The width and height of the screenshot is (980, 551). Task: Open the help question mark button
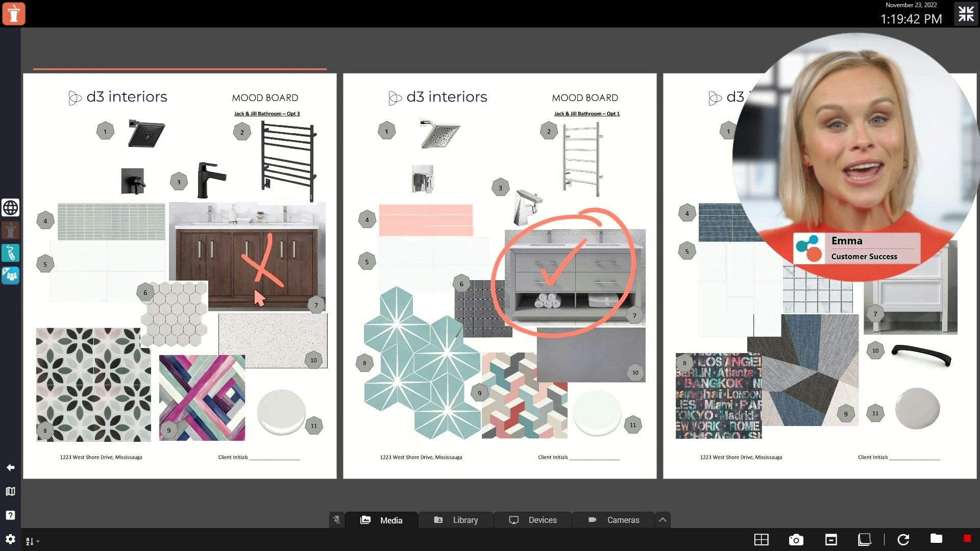[10, 515]
